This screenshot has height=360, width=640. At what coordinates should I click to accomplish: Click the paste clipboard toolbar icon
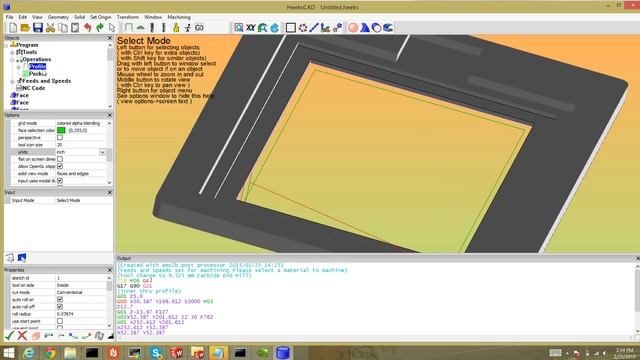(75, 27)
